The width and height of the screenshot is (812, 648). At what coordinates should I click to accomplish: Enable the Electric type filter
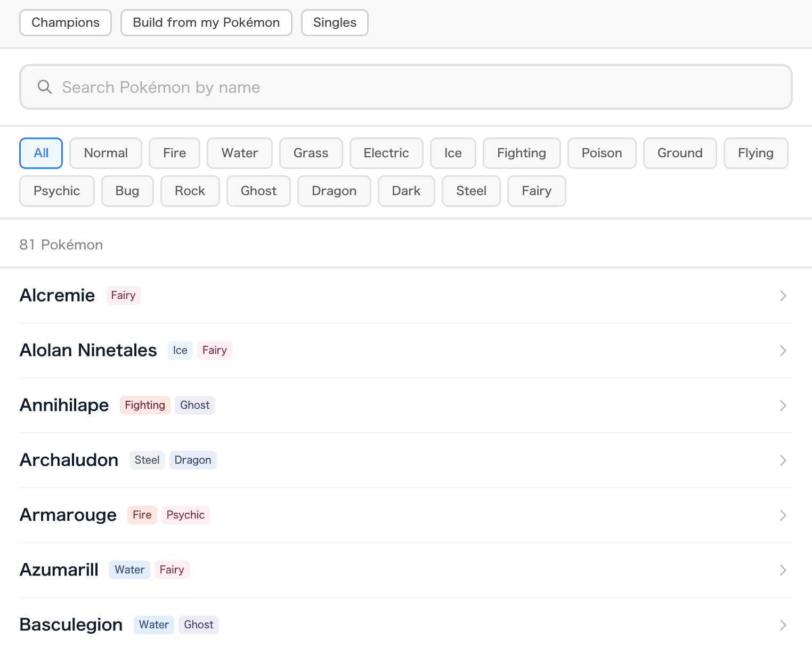click(x=386, y=153)
